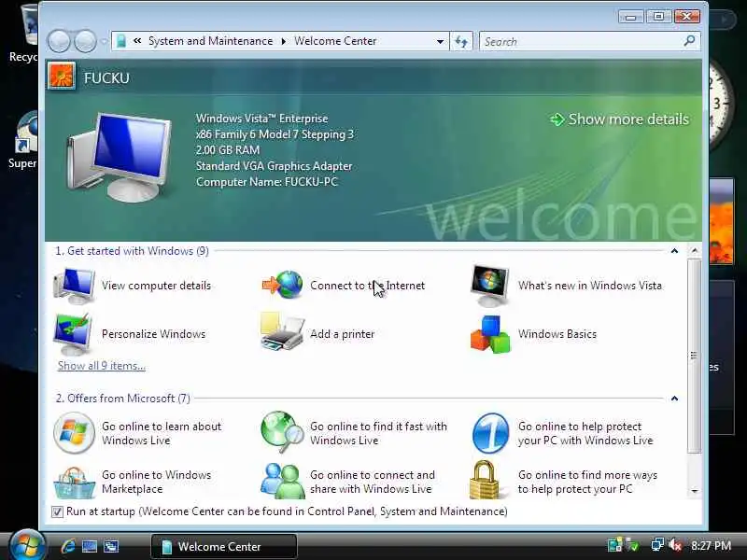Click the muted volume tray icon
This screenshot has height=560, width=747.
point(676,545)
